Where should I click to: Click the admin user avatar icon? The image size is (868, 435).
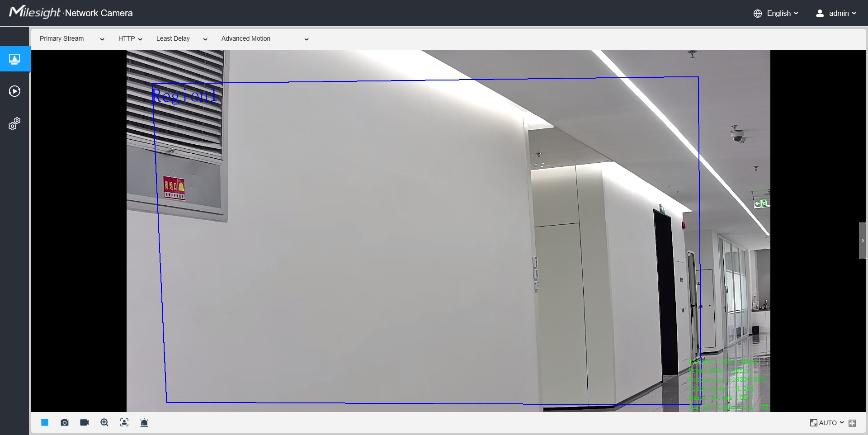point(820,14)
